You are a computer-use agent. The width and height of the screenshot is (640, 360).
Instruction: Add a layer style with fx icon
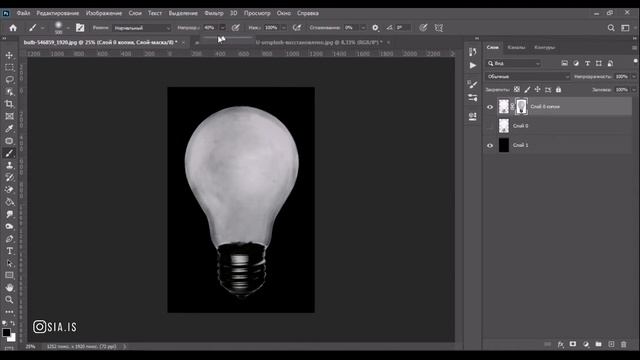click(560, 344)
